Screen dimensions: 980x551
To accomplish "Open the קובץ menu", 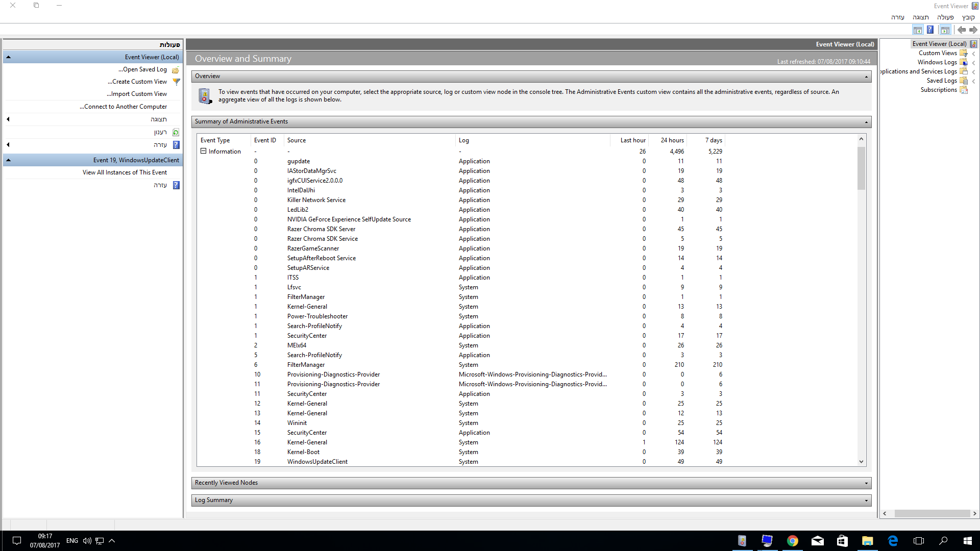I will coord(968,17).
